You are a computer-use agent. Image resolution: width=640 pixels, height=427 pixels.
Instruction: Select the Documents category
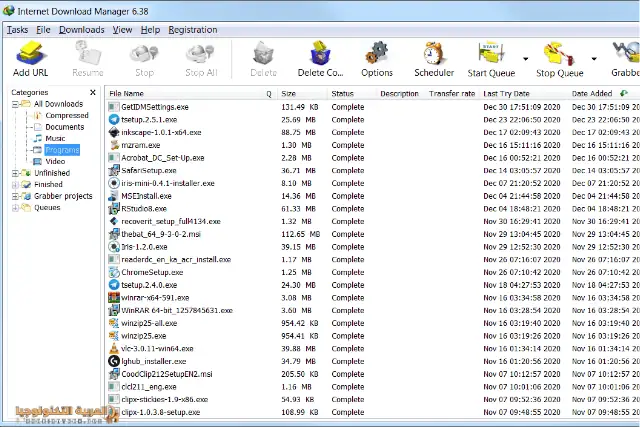coord(64,127)
